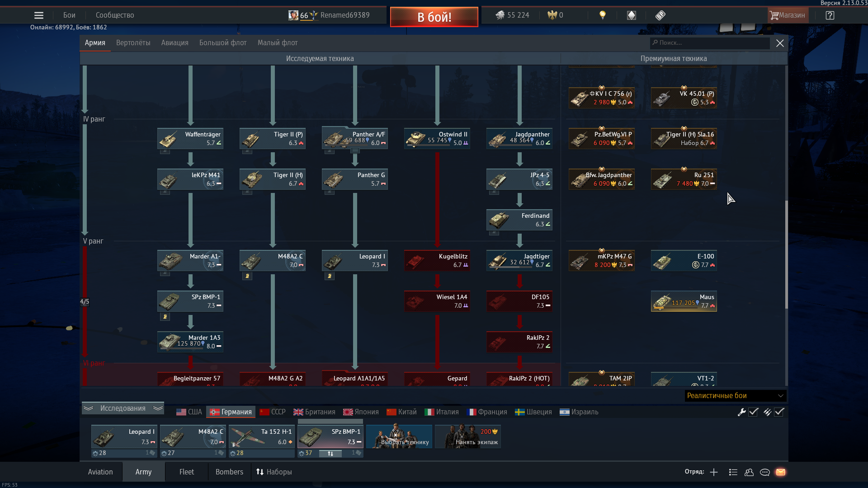The width and height of the screenshot is (868, 488).
Task: Click the ammo auto-refill icon
Action: [767, 412]
